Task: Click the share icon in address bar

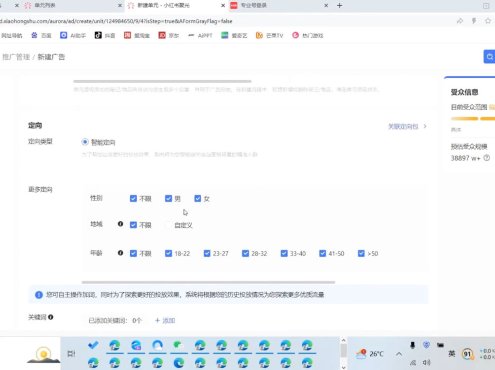Action: [460, 21]
